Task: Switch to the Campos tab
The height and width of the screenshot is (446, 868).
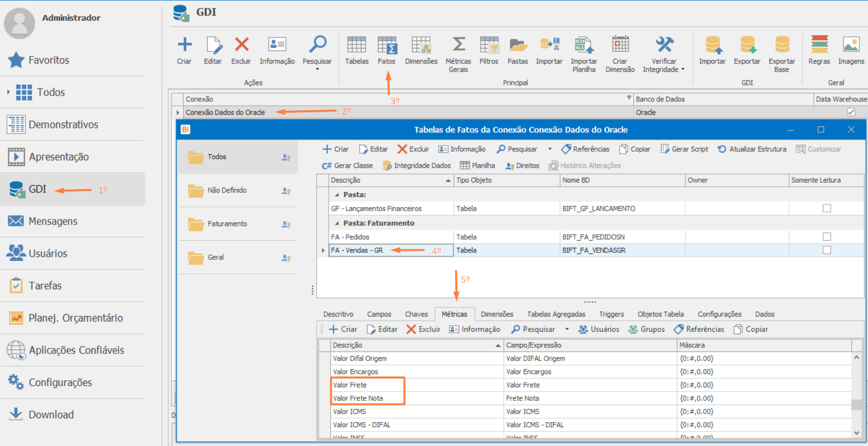Action: 379,314
